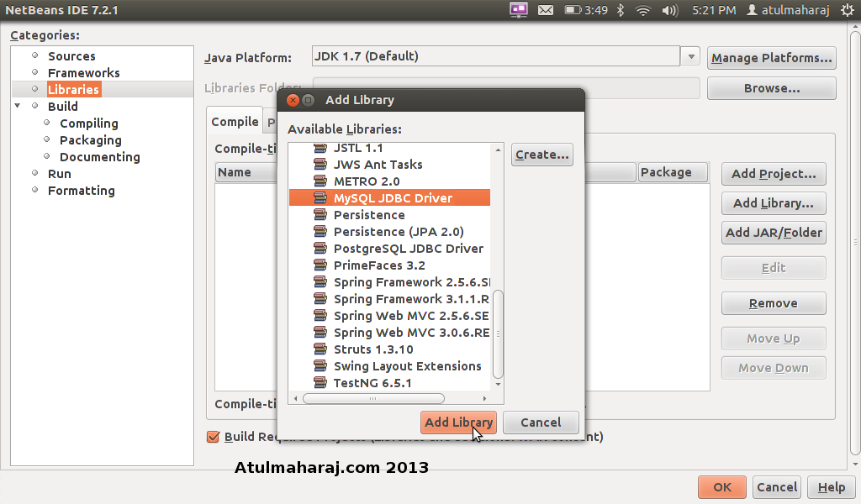Image resolution: width=861 pixels, height=504 pixels.
Task: Click the library list scroll-down arrow
Action: [x=498, y=385]
